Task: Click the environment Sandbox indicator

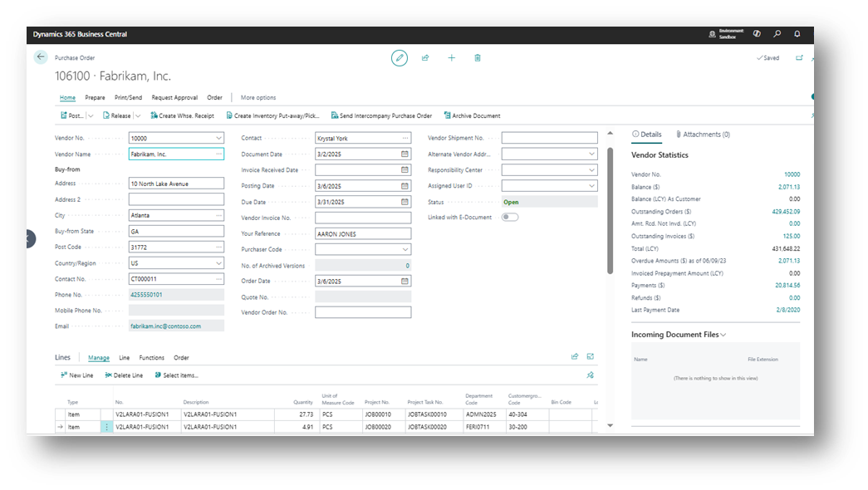Action: pos(726,34)
